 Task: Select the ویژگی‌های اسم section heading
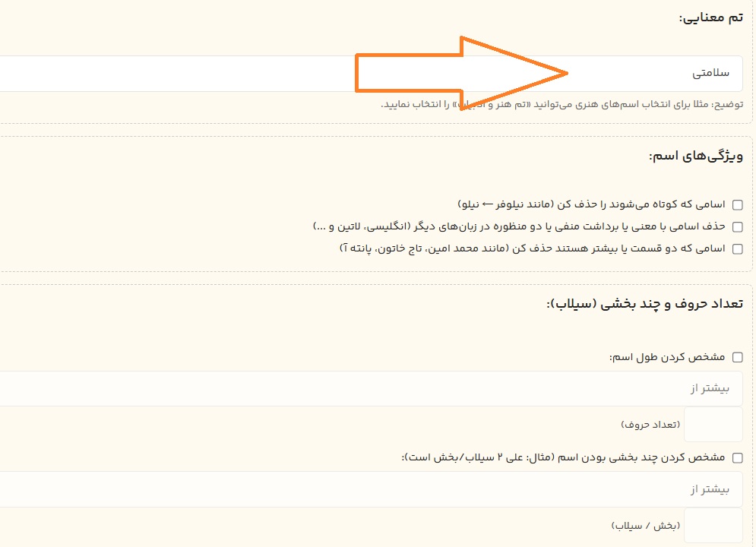tap(695, 156)
